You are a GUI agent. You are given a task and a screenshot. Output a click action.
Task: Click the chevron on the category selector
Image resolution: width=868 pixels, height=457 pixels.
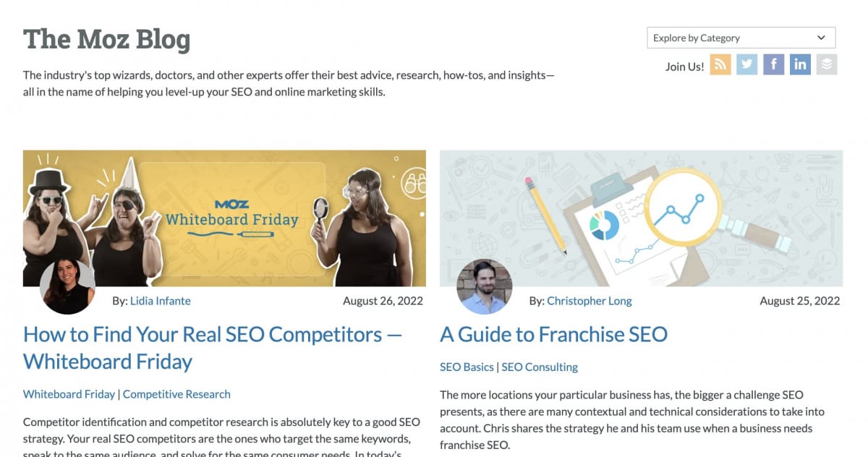click(822, 37)
